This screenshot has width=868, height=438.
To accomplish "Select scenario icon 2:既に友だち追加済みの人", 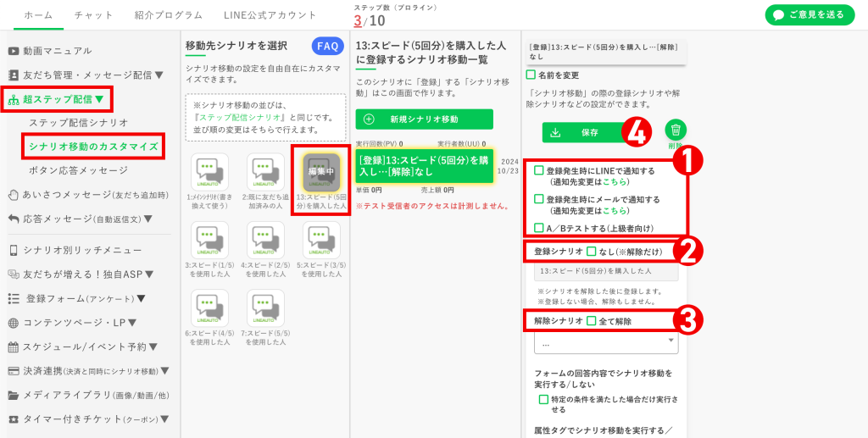I will click(265, 171).
